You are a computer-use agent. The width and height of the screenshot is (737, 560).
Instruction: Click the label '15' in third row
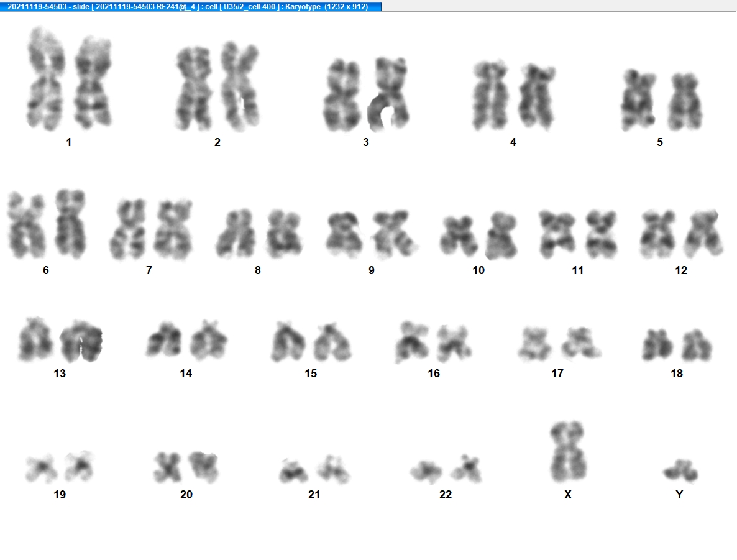pyautogui.click(x=311, y=374)
